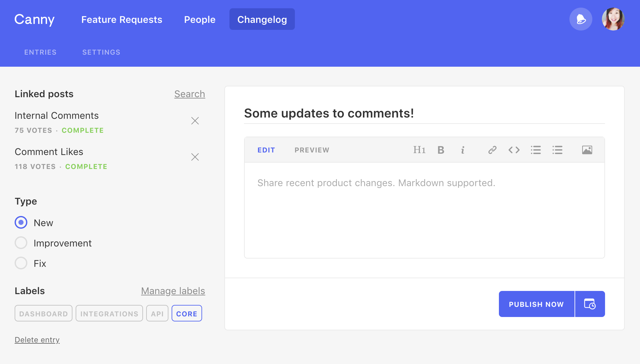Apply italic formatting in toolbar

(x=463, y=150)
